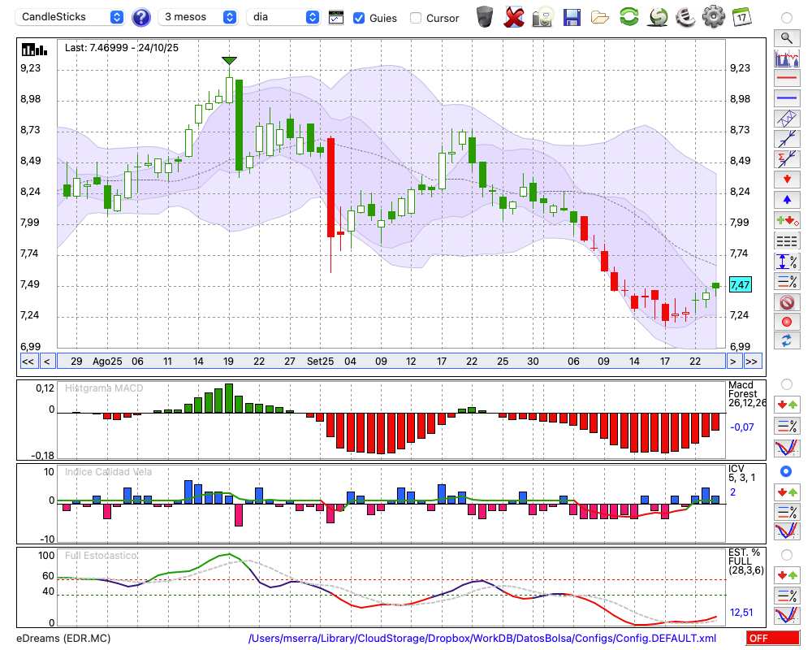The image size is (812, 650).
Task: Open the calendar icon showing 17
Action: [x=741, y=17]
